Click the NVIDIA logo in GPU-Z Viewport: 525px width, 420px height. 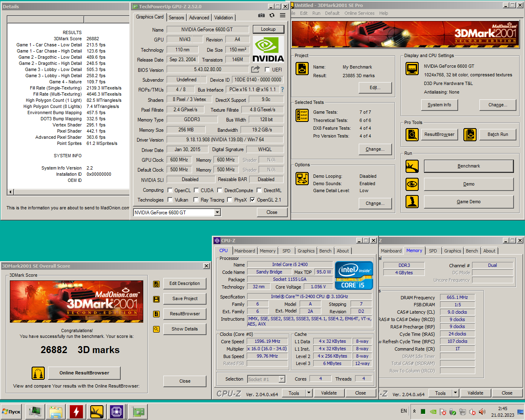point(268,49)
